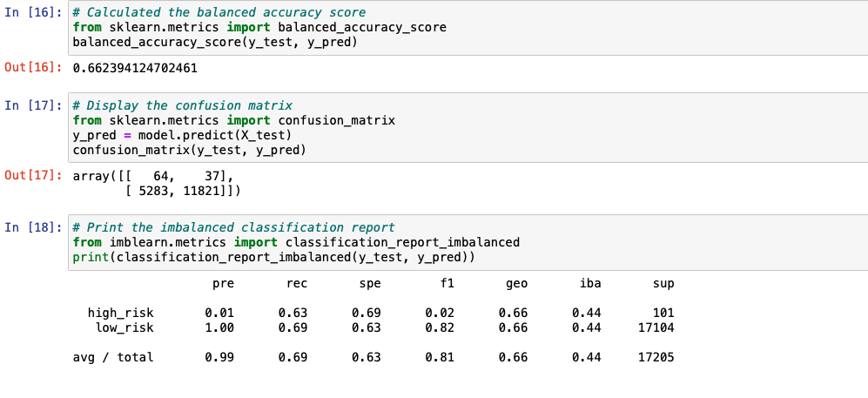Select the In [18] code cell
This screenshot has height=398, width=868.
click(468, 242)
